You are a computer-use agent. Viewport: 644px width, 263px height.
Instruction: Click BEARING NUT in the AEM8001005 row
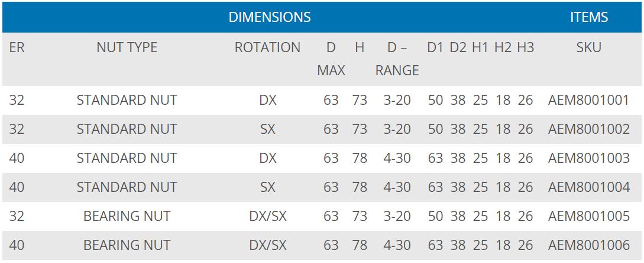[x=127, y=216]
